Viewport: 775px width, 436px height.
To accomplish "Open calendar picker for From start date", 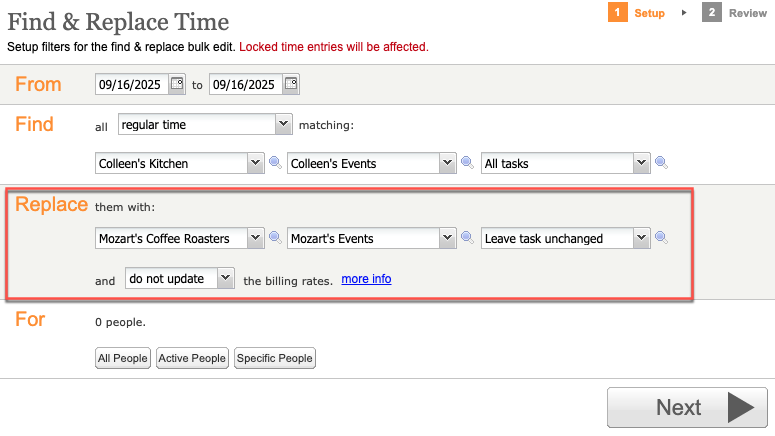I will [177, 84].
